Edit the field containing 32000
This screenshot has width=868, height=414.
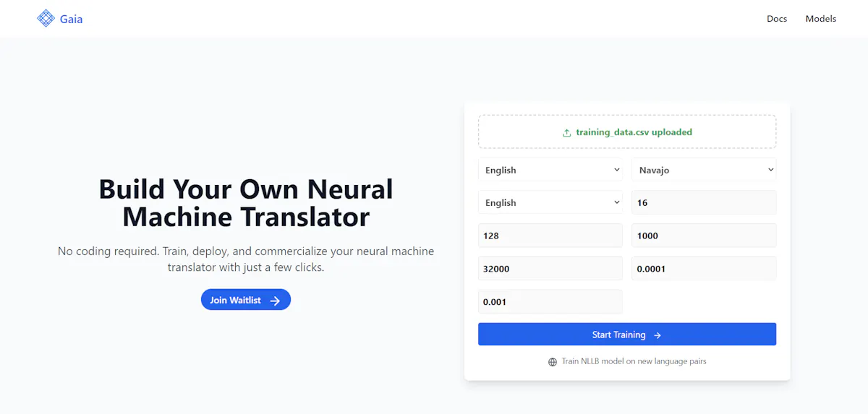(550, 268)
